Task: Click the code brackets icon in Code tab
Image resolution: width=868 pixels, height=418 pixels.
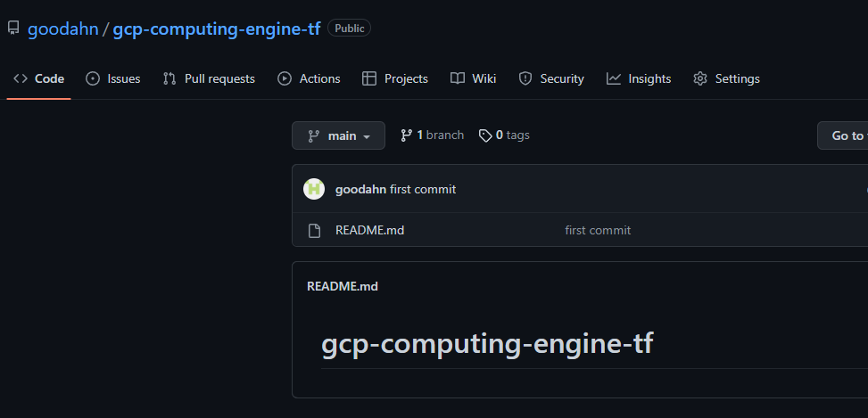Action: [x=21, y=79]
